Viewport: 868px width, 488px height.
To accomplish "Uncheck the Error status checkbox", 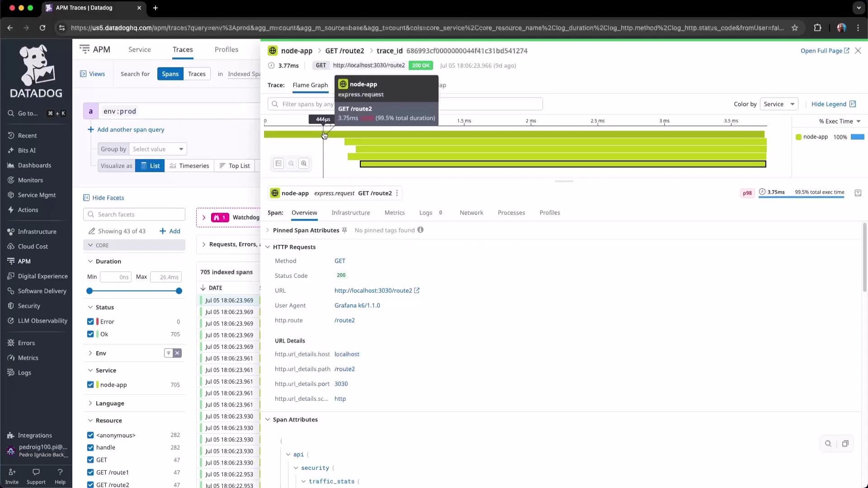I will click(90, 322).
